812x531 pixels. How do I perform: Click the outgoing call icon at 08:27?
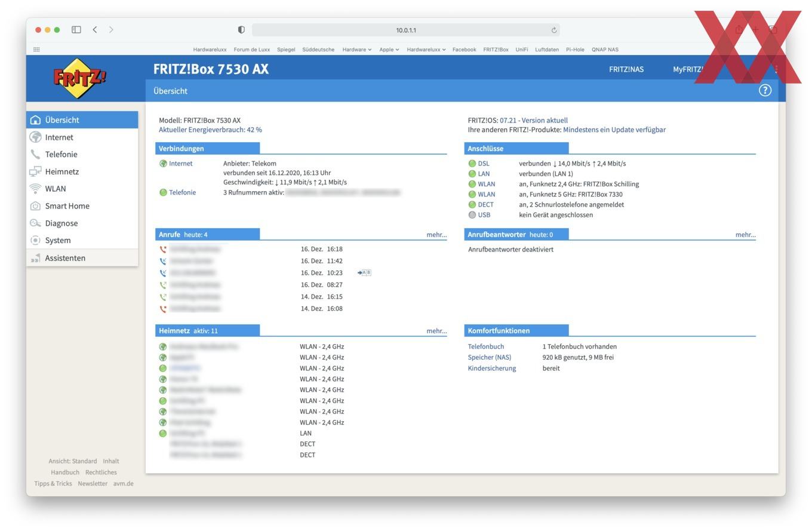coord(163,285)
